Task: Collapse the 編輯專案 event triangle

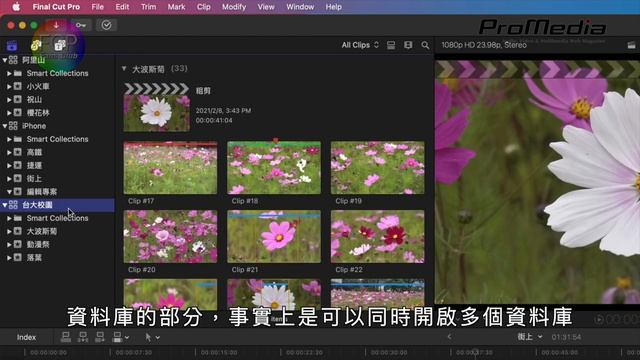Action: [x=9, y=191]
